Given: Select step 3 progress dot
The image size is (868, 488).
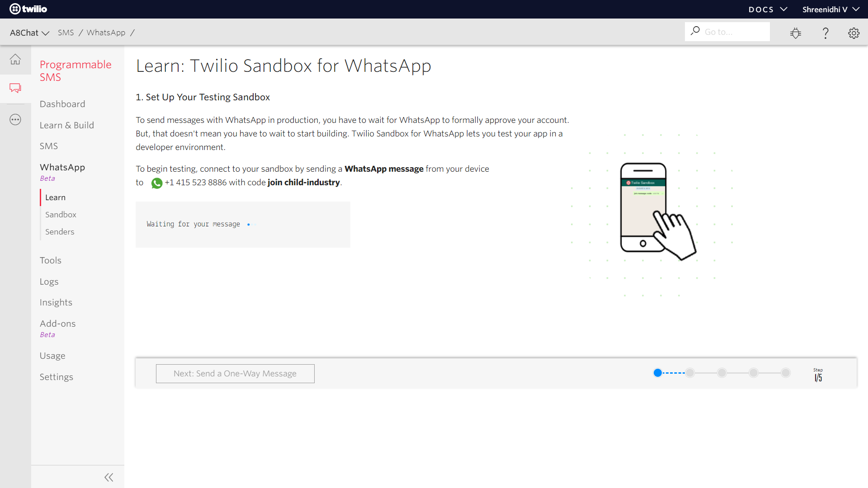Looking at the screenshot, I should 722,373.
